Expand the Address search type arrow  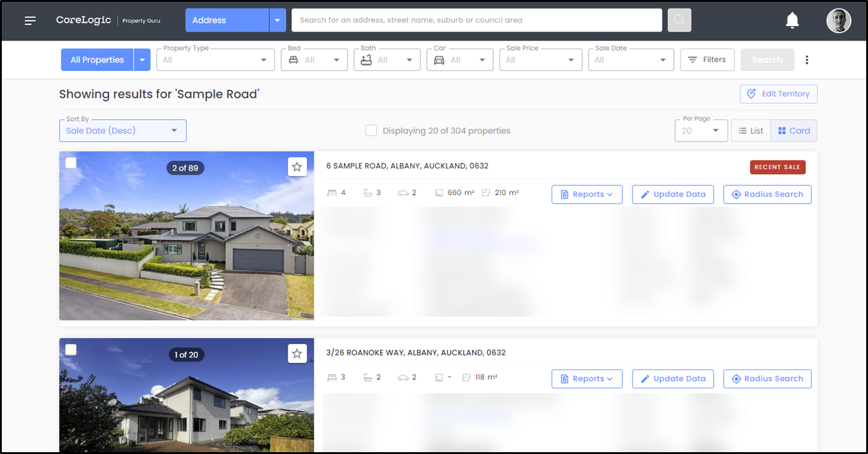coord(277,20)
